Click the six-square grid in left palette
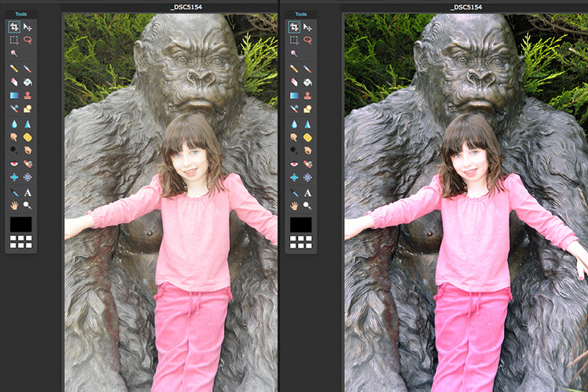The image size is (588, 392). coord(21,242)
